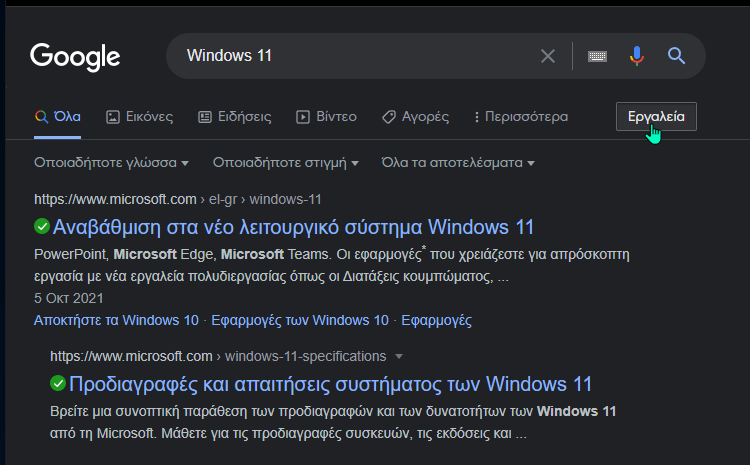Click the Αγορές tab price tag icon
750x465 pixels.
[x=389, y=117]
